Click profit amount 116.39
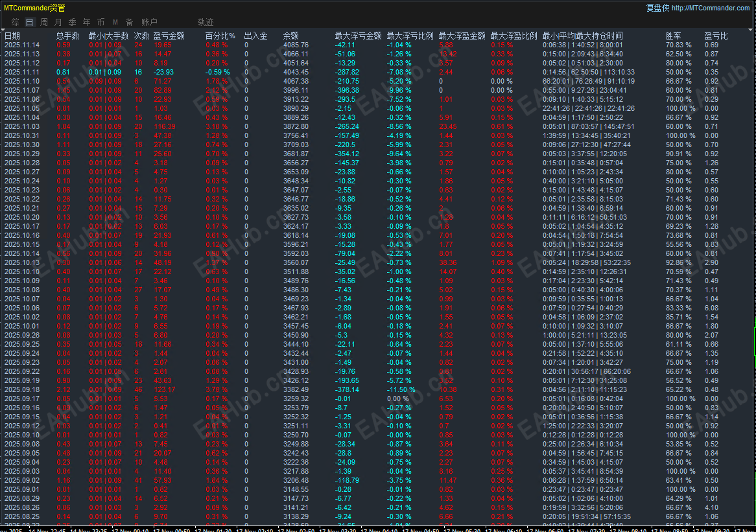This screenshot has width=756, height=532. pyautogui.click(x=165, y=126)
